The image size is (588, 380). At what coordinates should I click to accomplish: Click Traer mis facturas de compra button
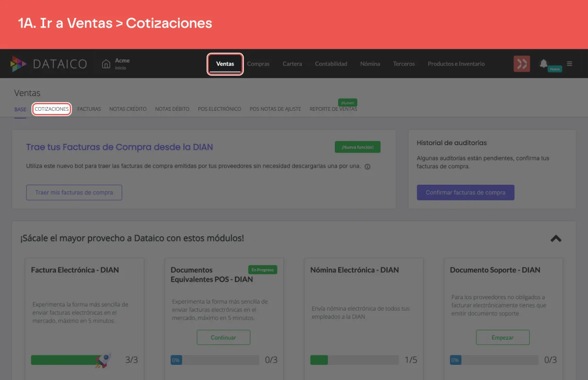[74, 193]
